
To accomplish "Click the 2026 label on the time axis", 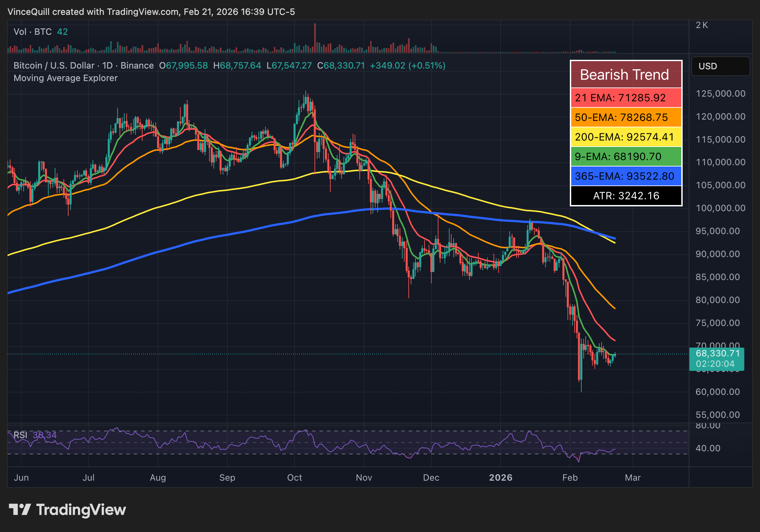I will click(x=501, y=478).
